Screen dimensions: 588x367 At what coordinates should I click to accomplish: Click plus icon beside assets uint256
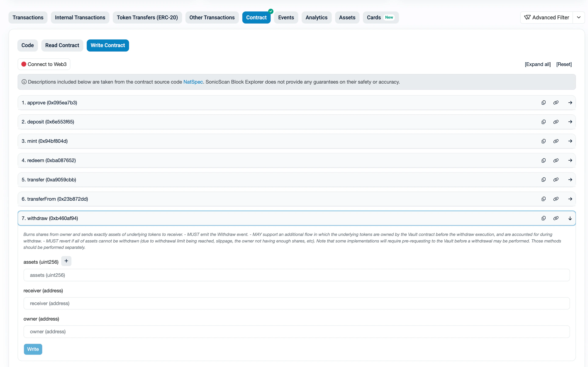[x=66, y=261]
